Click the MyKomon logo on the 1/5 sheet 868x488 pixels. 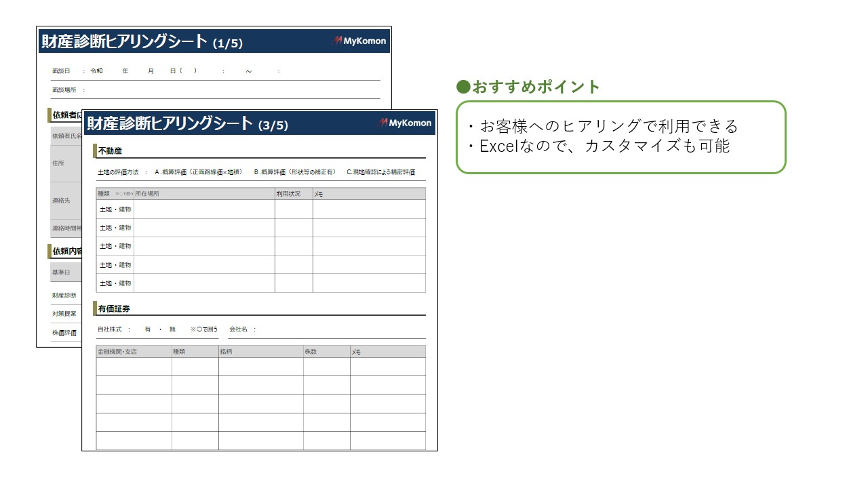(359, 41)
